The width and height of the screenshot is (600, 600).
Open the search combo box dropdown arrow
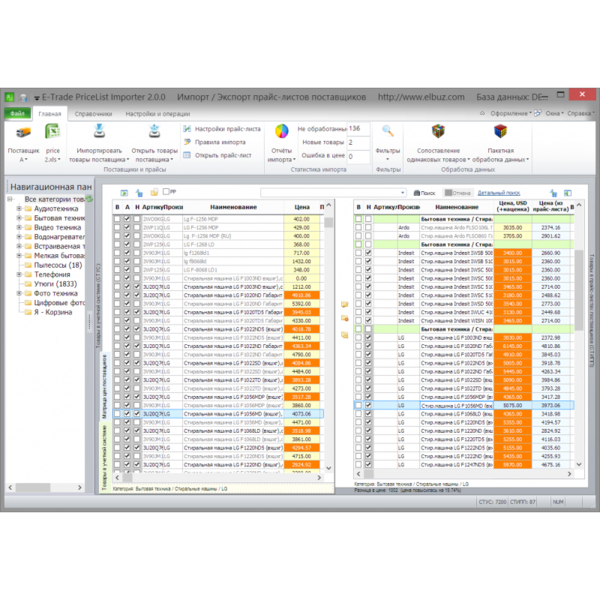pos(403,193)
